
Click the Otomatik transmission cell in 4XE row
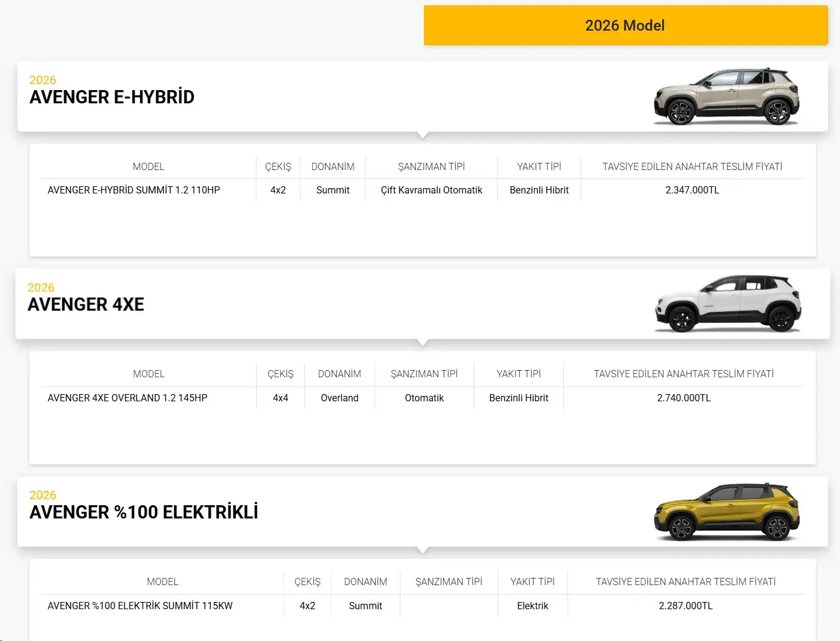click(425, 398)
